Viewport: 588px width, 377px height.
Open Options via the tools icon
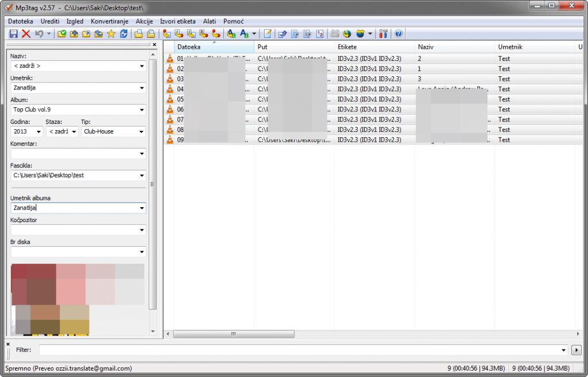click(383, 34)
